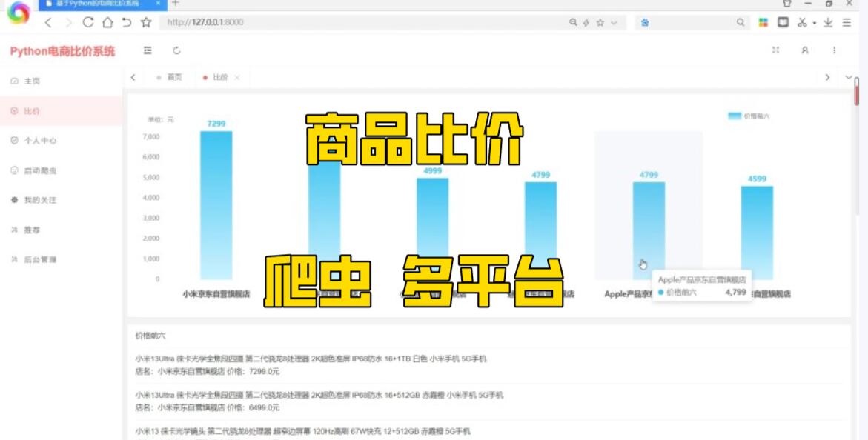
Task: Click the line with 价格: 6499.0元
Action: (207, 408)
